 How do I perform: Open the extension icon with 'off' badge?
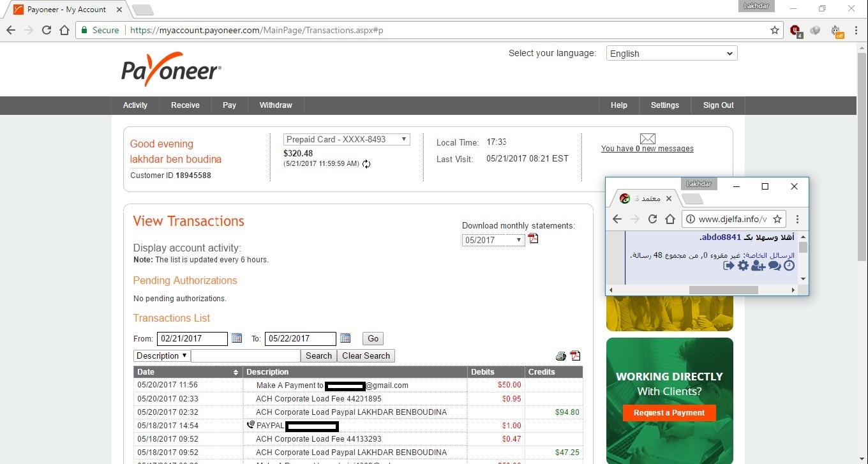point(837,31)
